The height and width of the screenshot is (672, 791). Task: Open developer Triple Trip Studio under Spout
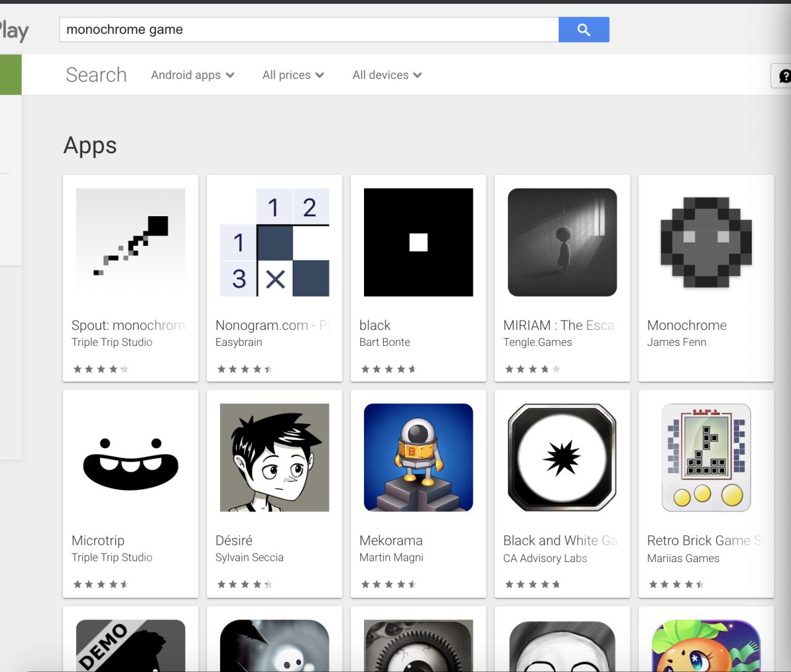coord(112,342)
